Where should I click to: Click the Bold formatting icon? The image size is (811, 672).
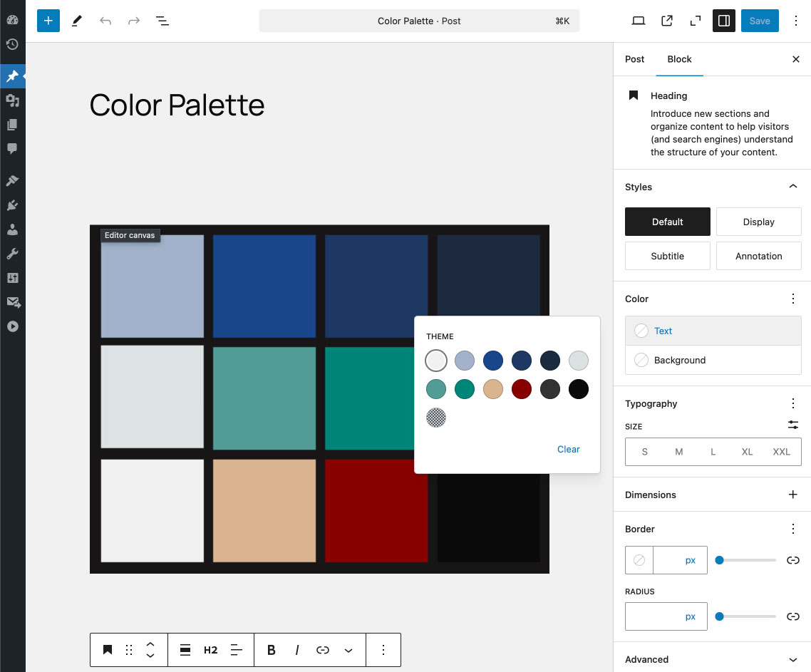[272, 650]
